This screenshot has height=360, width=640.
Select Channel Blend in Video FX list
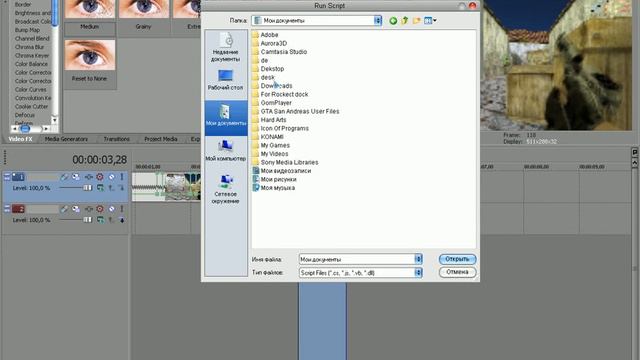tap(32, 38)
